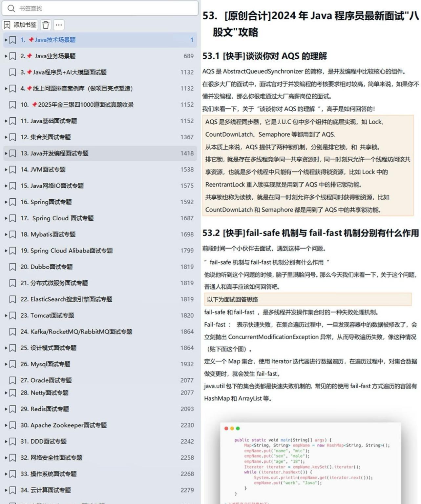Click inside the '书签查找' search field
421x504 pixels.
(98, 8)
